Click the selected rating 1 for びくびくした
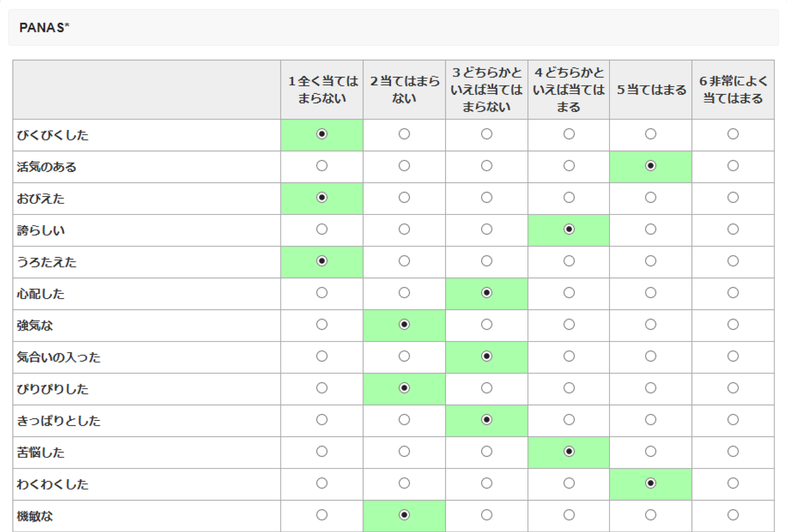The height and width of the screenshot is (532, 787). pos(321,134)
